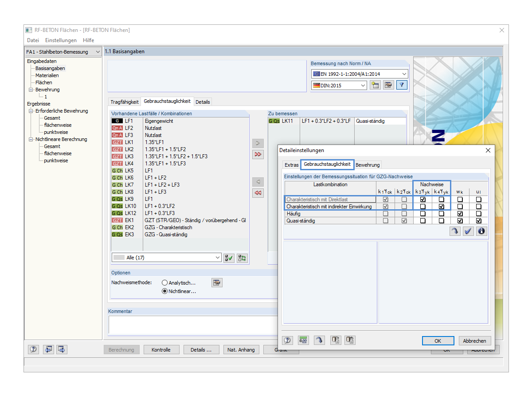Click remove-all double left red arrow
Screen dimensions: 532x399
[x=258, y=193]
